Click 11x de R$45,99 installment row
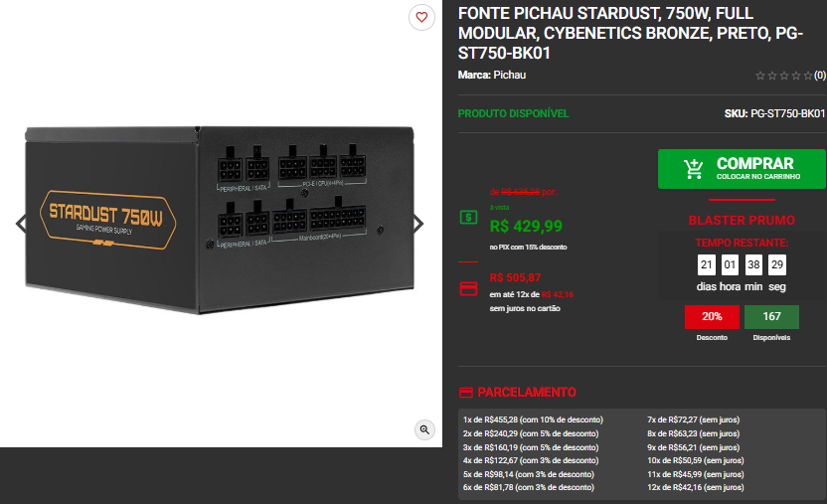Image resolution: width=827 pixels, height=504 pixels. click(x=696, y=474)
